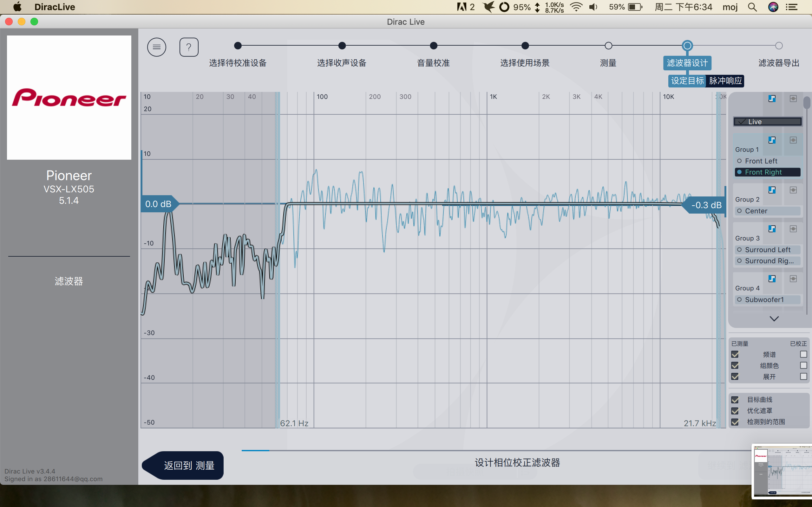
Task: Go to 测量 step in progress bar
Action: 608,46
